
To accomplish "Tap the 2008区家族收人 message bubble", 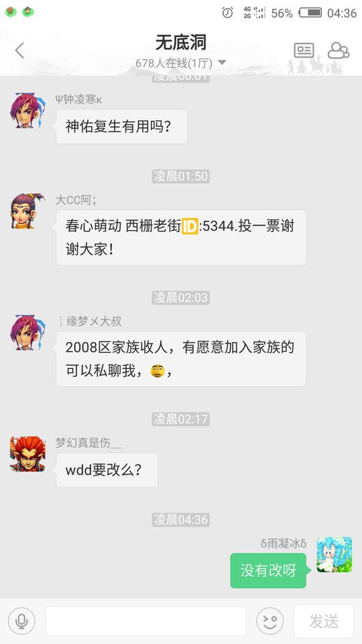I will pyautogui.click(x=181, y=359).
